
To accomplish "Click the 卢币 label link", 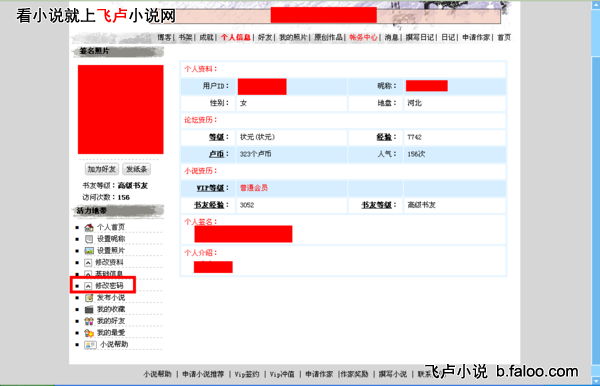I will pos(216,154).
